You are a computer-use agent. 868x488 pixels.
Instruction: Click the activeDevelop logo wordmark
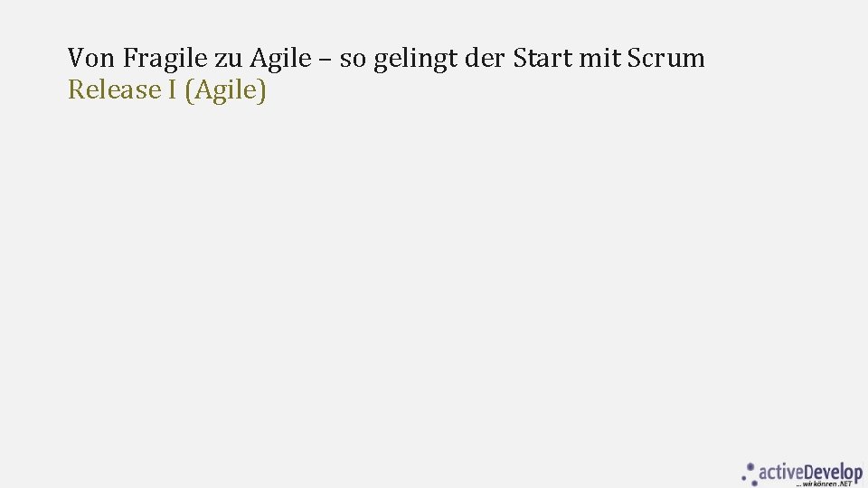811,472
